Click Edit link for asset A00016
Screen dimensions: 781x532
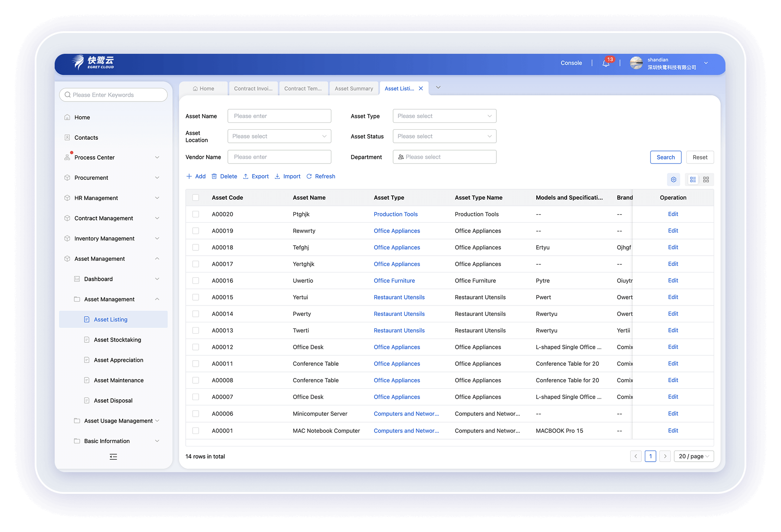pyautogui.click(x=673, y=281)
